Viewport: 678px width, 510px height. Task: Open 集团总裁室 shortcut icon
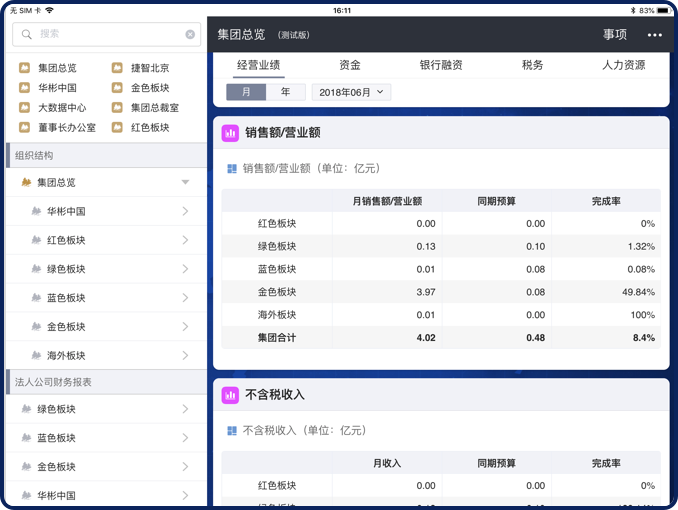[117, 108]
